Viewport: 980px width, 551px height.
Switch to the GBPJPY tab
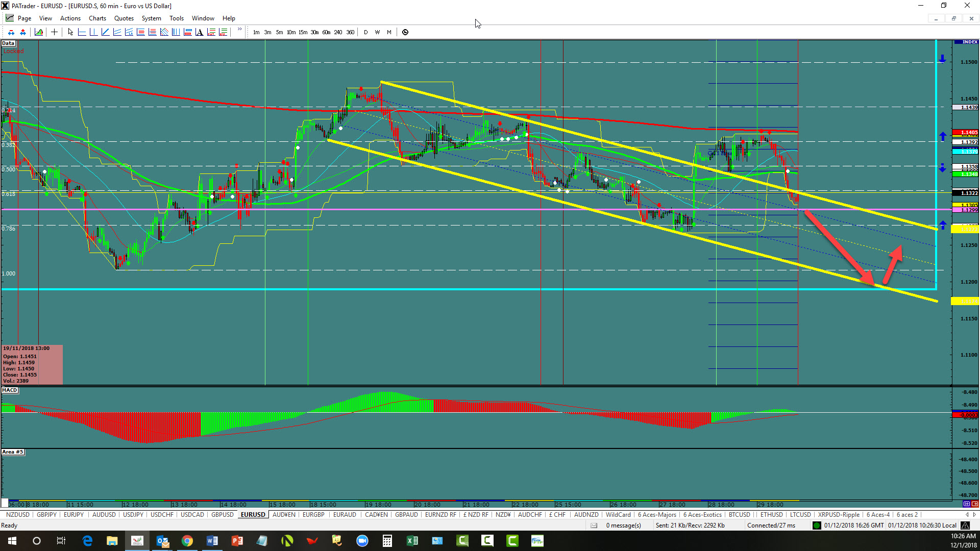coord(46,515)
